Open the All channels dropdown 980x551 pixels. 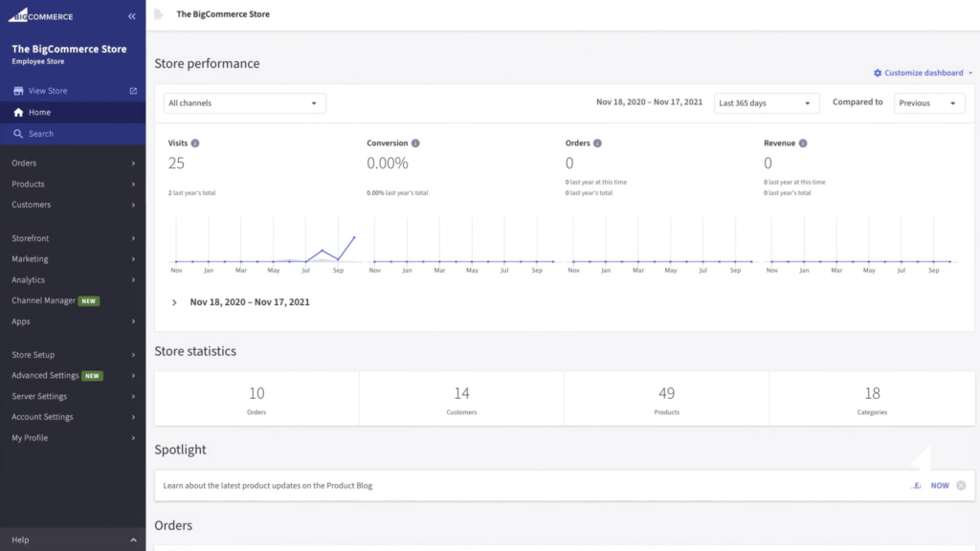244,103
